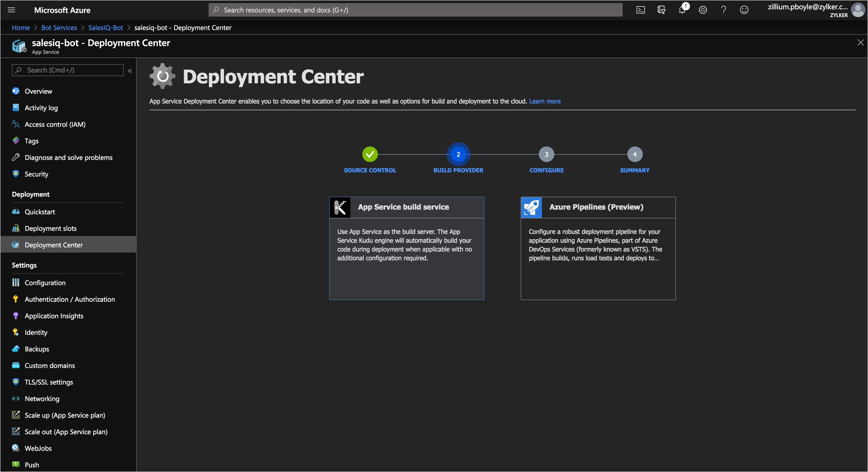
Task: Open the notifications bell
Action: pyautogui.click(x=682, y=10)
